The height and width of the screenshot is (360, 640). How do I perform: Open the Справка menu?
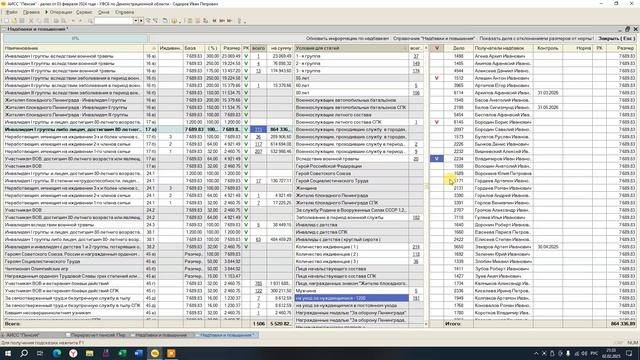pos(124,12)
